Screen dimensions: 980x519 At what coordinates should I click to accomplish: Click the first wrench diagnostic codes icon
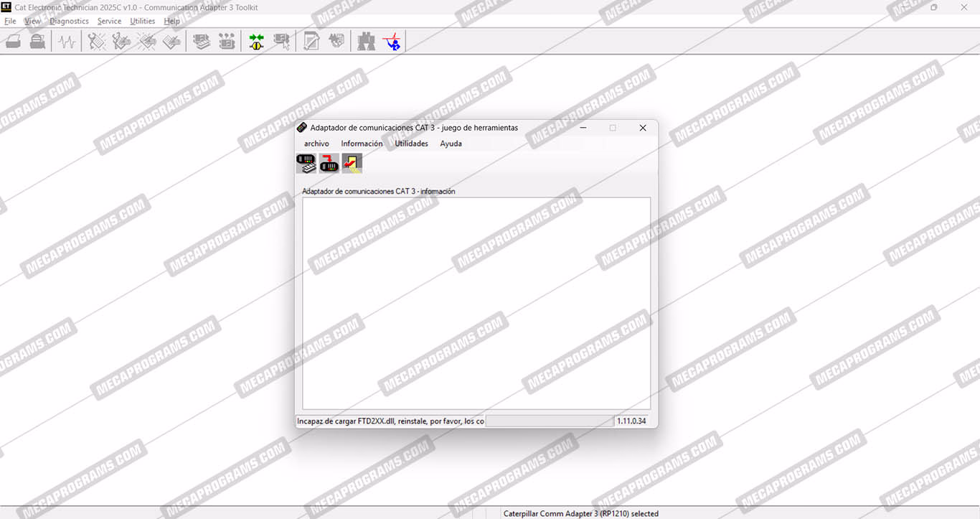pos(96,42)
